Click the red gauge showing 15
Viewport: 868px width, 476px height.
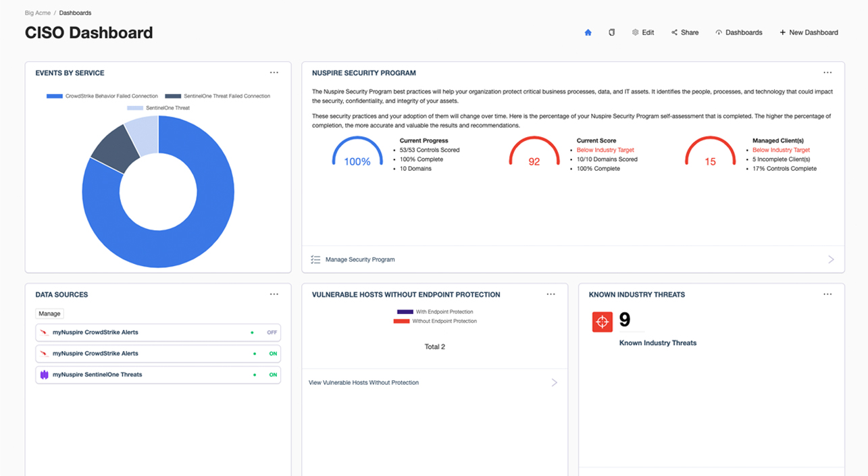pyautogui.click(x=710, y=151)
